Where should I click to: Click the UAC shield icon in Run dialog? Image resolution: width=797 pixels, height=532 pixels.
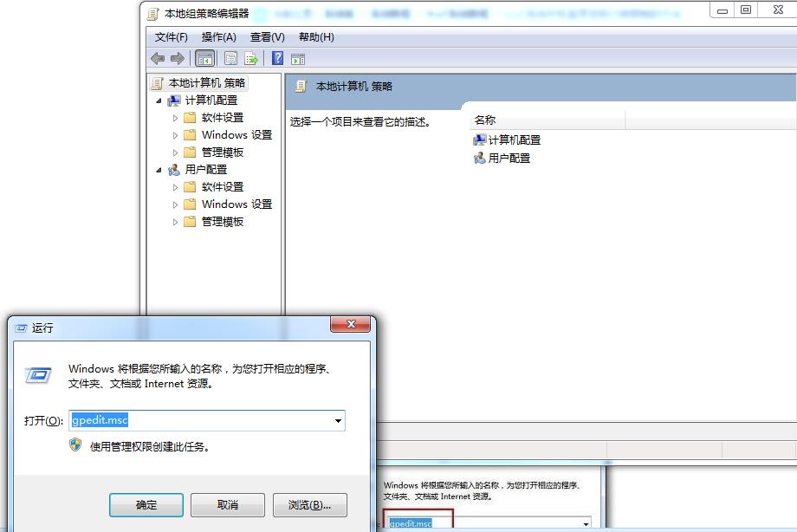coord(75,445)
